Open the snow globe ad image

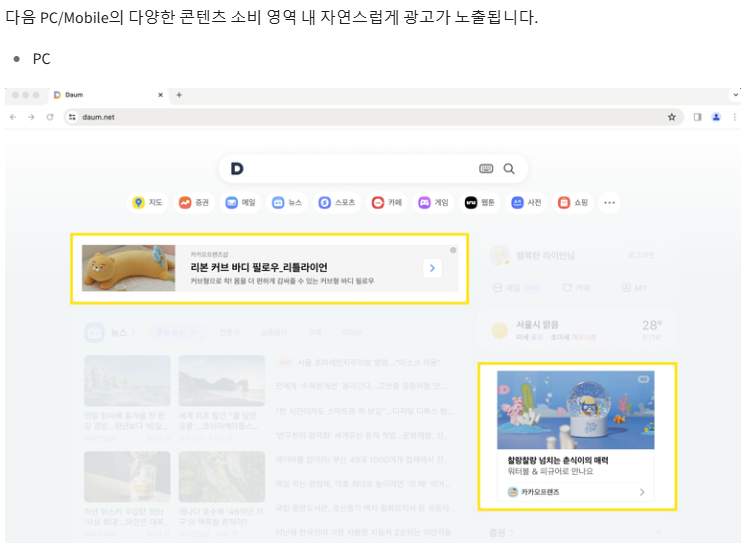576,410
